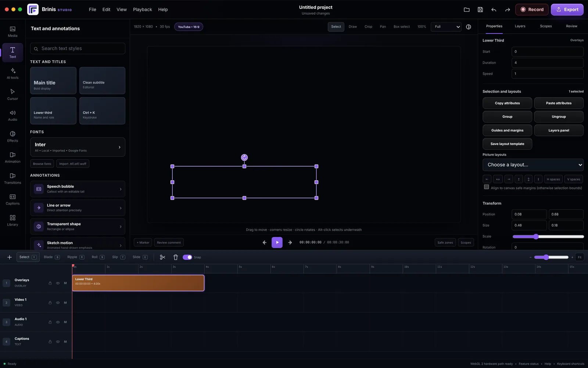This screenshot has height=368, width=588.
Task: Open the Library sidebar panel
Action: (x=12, y=220)
